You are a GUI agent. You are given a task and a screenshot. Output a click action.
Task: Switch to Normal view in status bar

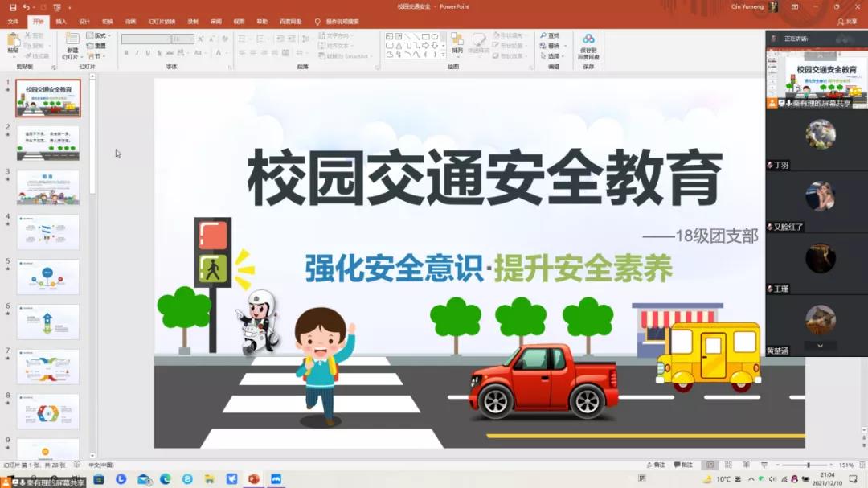point(709,465)
